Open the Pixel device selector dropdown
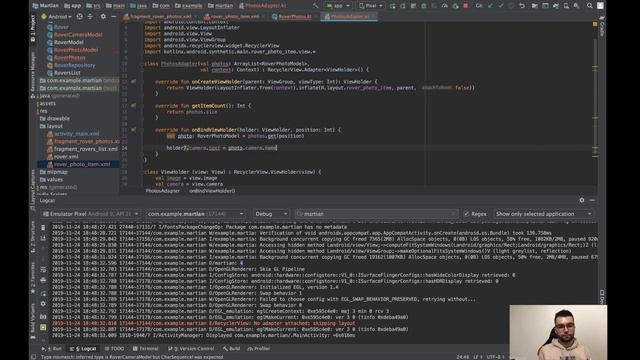The height and width of the screenshot is (360, 640). [371, 6]
